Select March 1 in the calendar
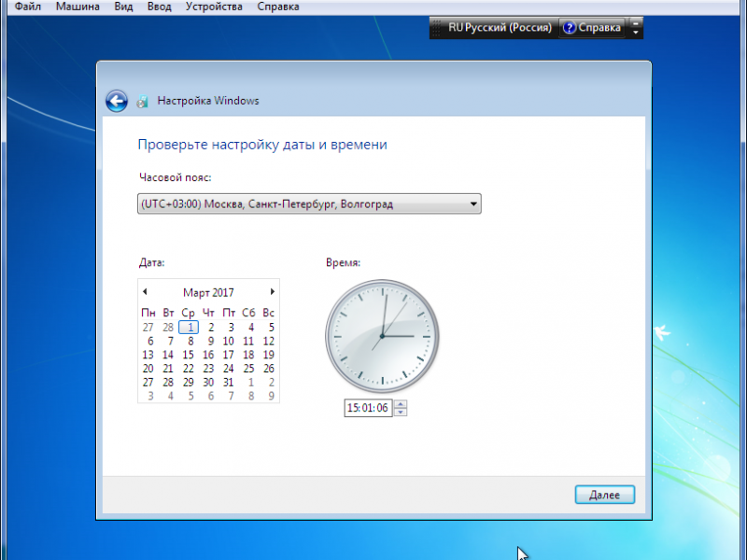Image resolution: width=747 pixels, height=560 pixels. 189,328
